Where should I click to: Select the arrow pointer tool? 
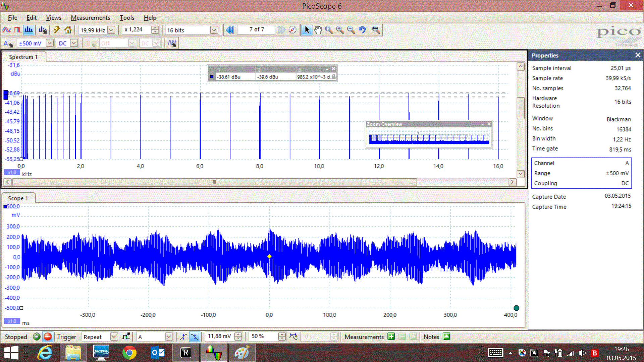[x=307, y=30]
